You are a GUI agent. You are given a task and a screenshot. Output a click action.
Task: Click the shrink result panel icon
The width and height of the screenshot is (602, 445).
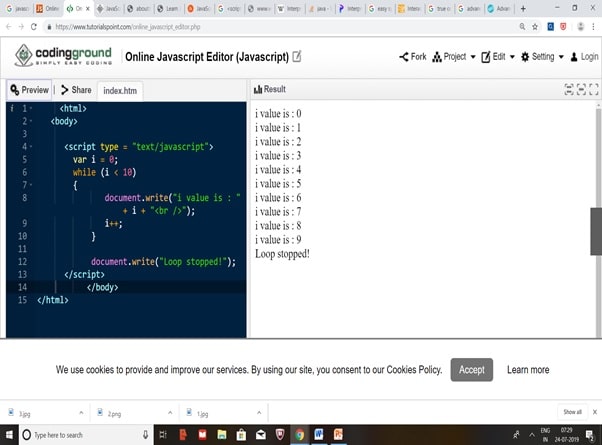(569, 89)
